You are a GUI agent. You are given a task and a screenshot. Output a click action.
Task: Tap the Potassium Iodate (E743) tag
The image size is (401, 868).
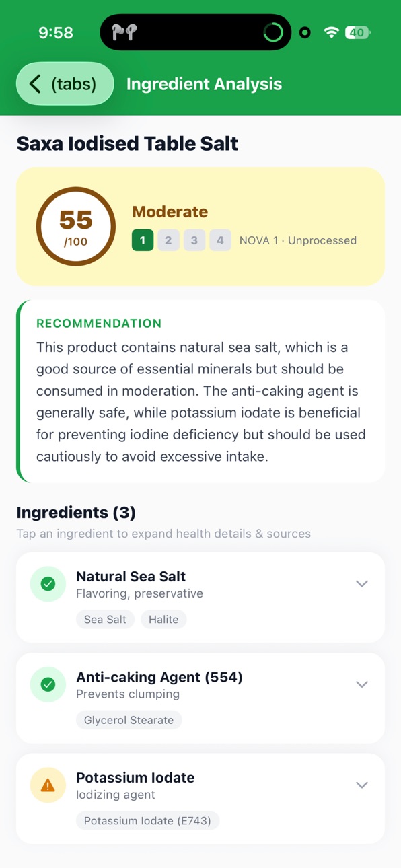tap(147, 821)
